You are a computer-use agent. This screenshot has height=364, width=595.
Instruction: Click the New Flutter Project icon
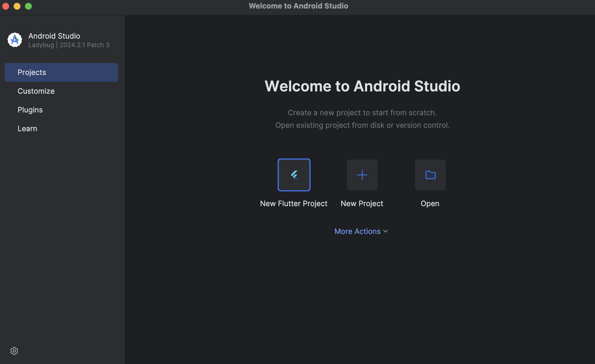pos(294,175)
